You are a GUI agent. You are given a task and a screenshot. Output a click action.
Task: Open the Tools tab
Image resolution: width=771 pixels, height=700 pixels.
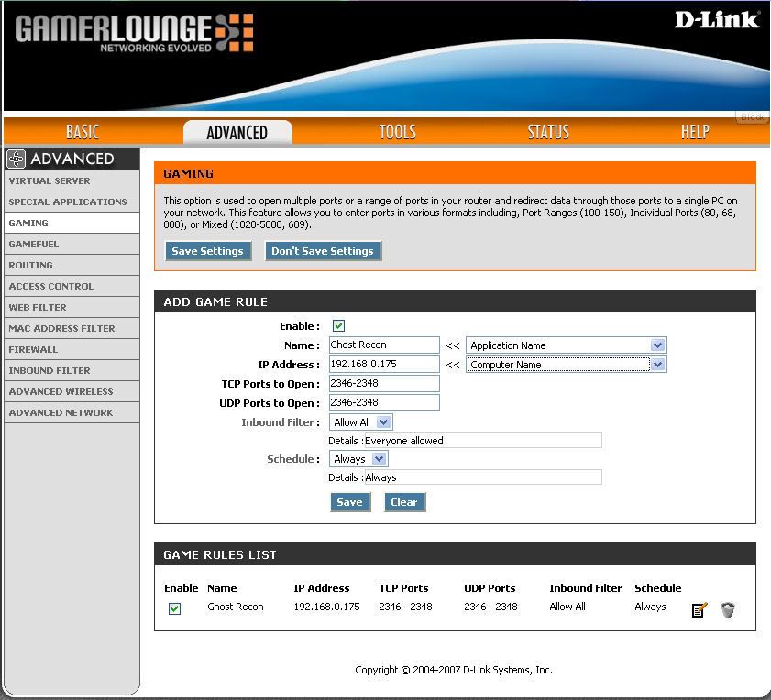coord(397,133)
